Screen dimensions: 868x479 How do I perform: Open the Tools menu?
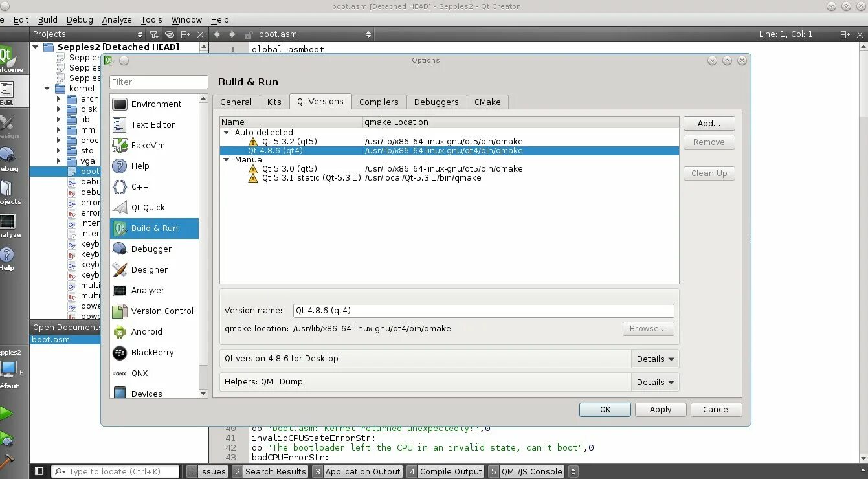[151, 19]
